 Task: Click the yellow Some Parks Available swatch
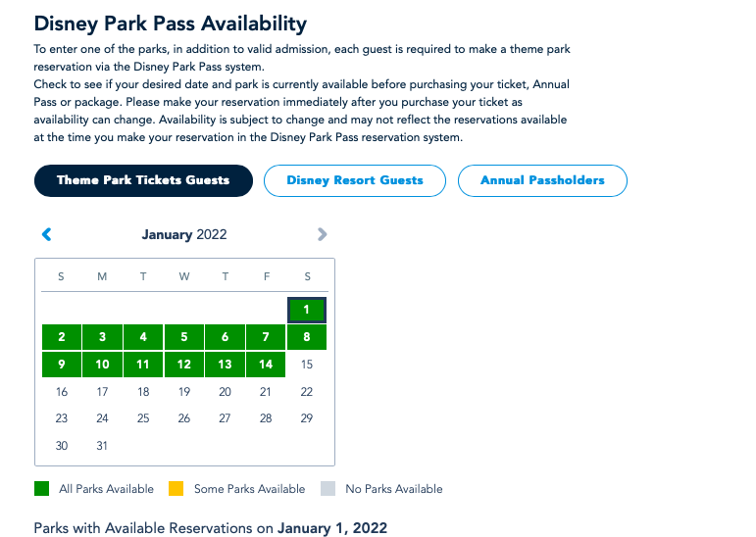pyautogui.click(x=177, y=489)
